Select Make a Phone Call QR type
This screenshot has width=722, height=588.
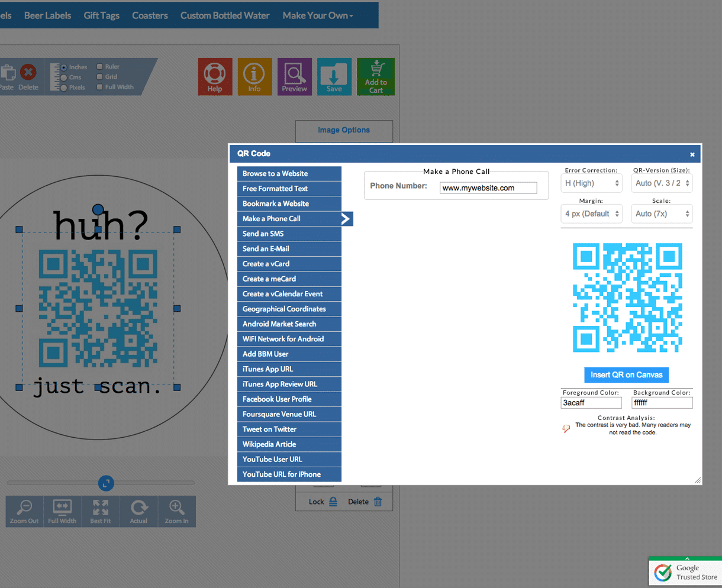tap(289, 219)
